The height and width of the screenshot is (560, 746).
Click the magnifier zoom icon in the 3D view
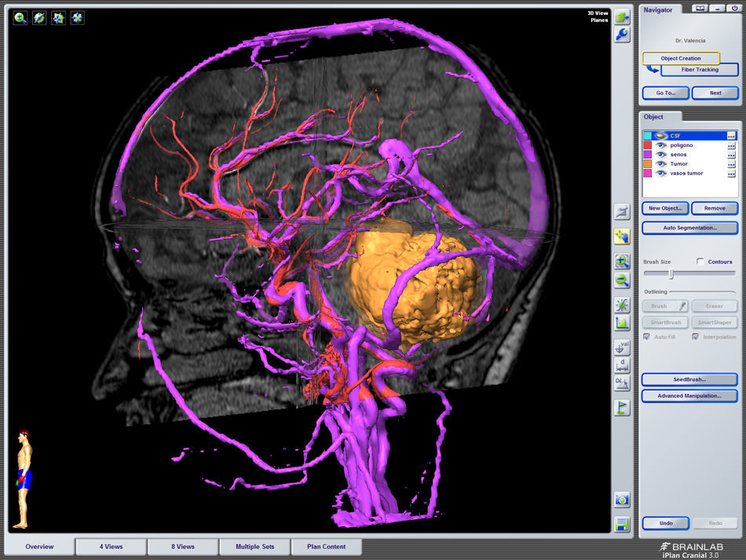click(x=20, y=17)
